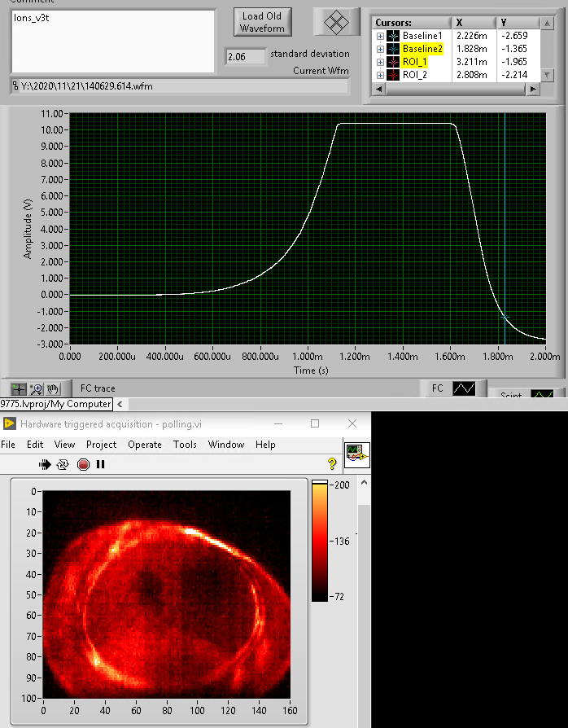Image resolution: width=568 pixels, height=728 pixels.
Task: Click the Load Old Waveform button
Action: (x=262, y=23)
